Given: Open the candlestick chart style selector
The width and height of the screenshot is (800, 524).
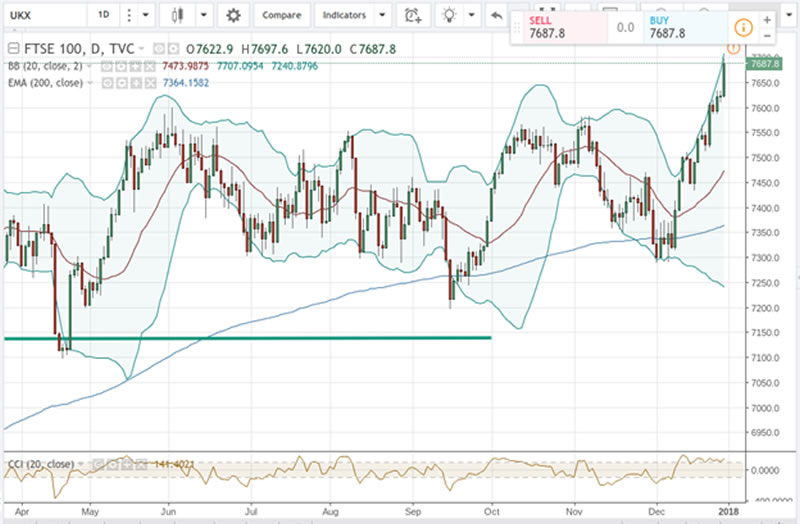Looking at the screenshot, I should [x=178, y=15].
